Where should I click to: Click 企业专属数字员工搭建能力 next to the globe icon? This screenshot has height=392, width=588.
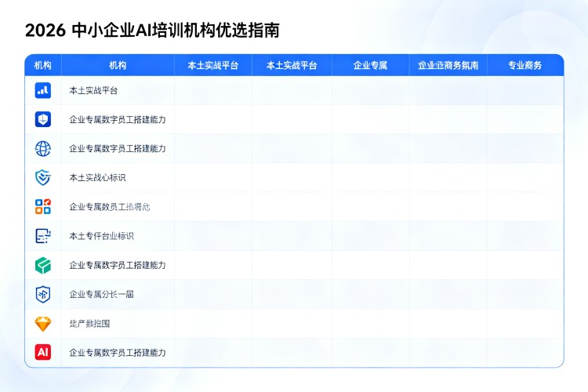point(118,148)
